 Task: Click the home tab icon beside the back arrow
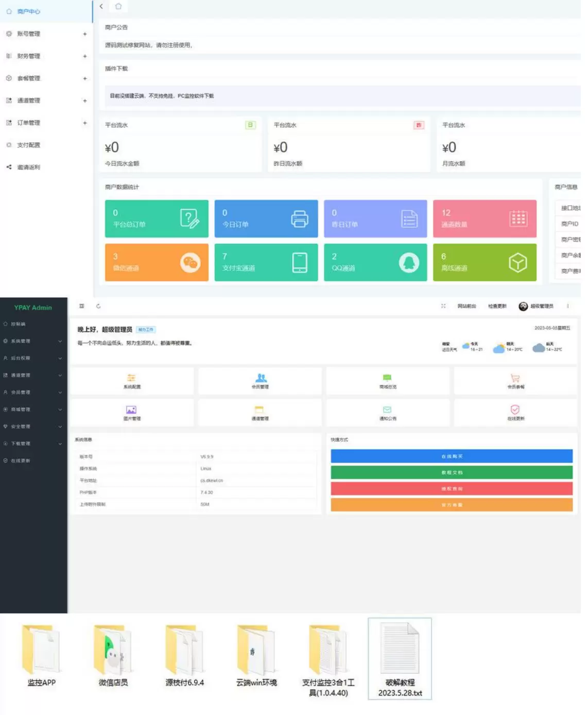(118, 7)
